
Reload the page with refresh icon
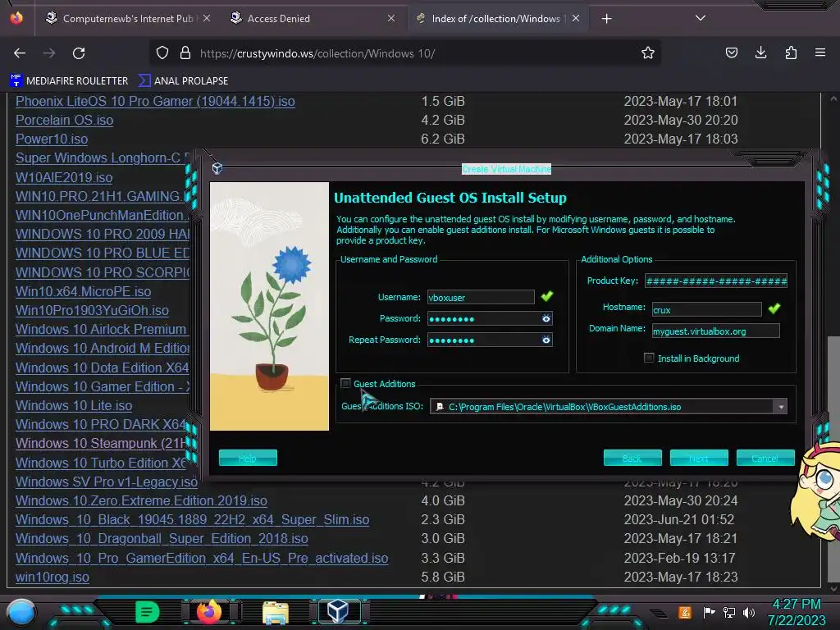coord(79,53)
